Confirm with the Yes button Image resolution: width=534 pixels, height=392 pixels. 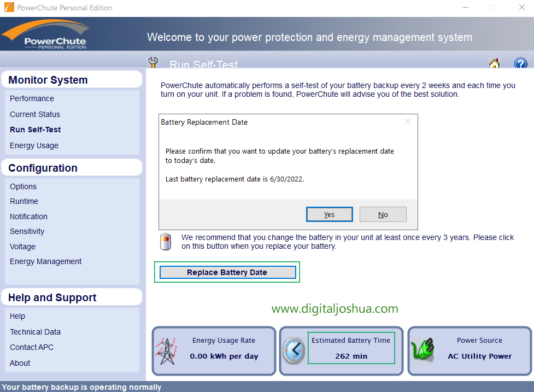[x=330, y=214]
